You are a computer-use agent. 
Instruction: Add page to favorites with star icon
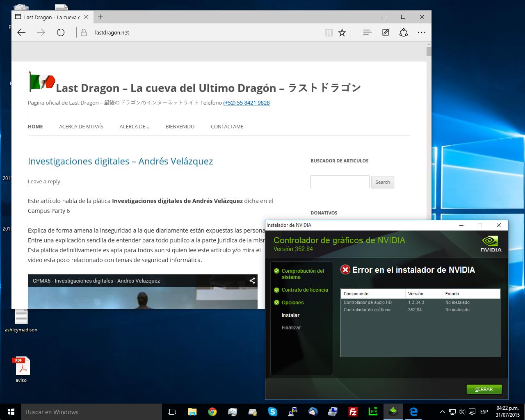click(x=342, y=32)
